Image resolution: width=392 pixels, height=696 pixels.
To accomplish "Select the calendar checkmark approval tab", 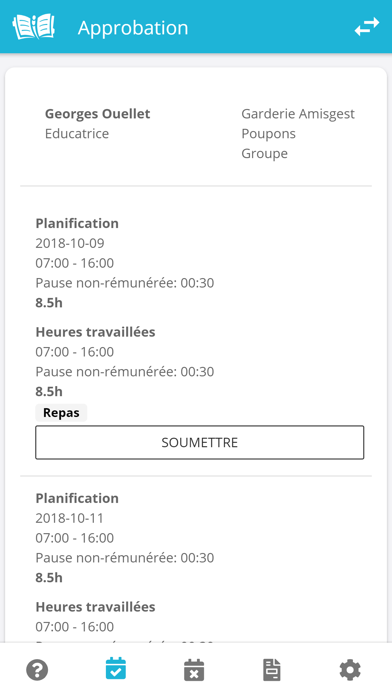I will [x=115, y=669].
